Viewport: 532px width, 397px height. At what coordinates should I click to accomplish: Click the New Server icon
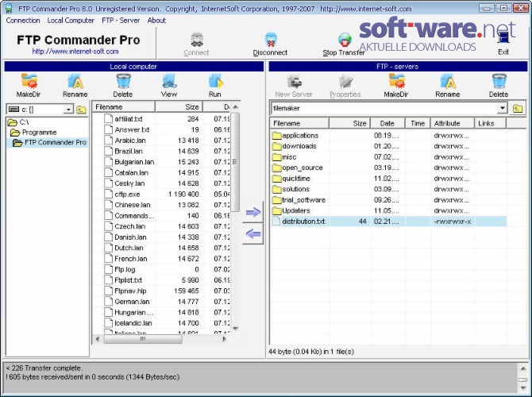coord(294,82)
